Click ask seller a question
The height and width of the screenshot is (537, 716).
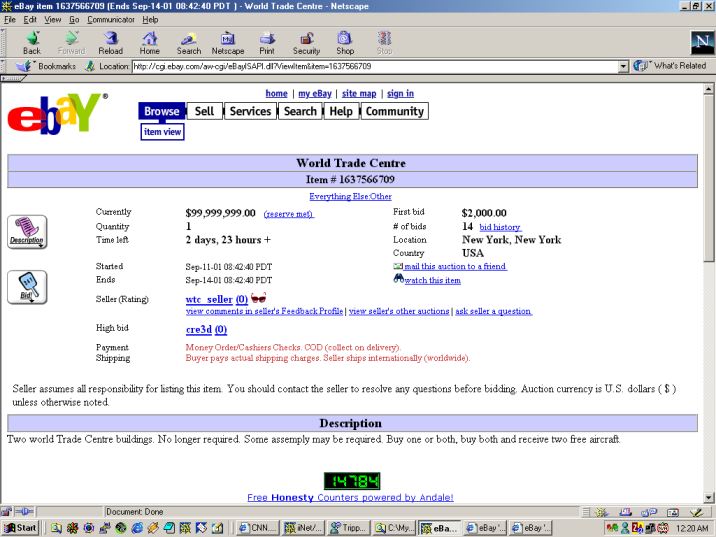coord(494,311)
